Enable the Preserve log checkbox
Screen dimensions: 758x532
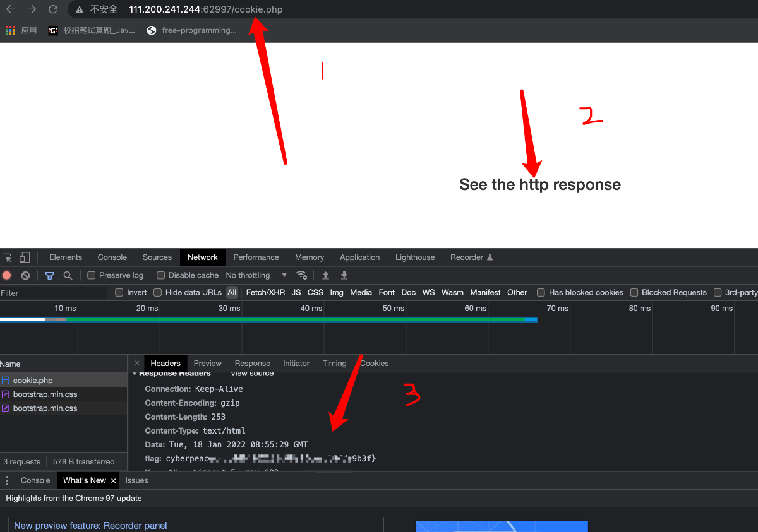tap(92, 275)
